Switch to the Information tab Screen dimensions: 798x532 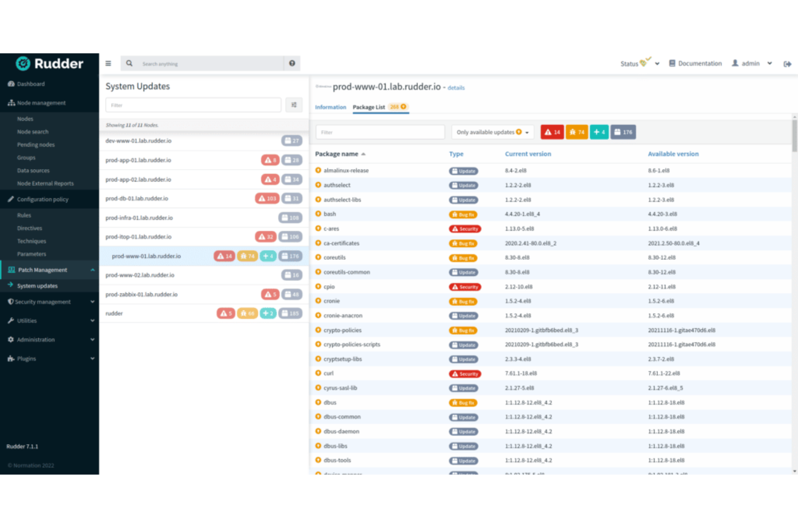331,107
